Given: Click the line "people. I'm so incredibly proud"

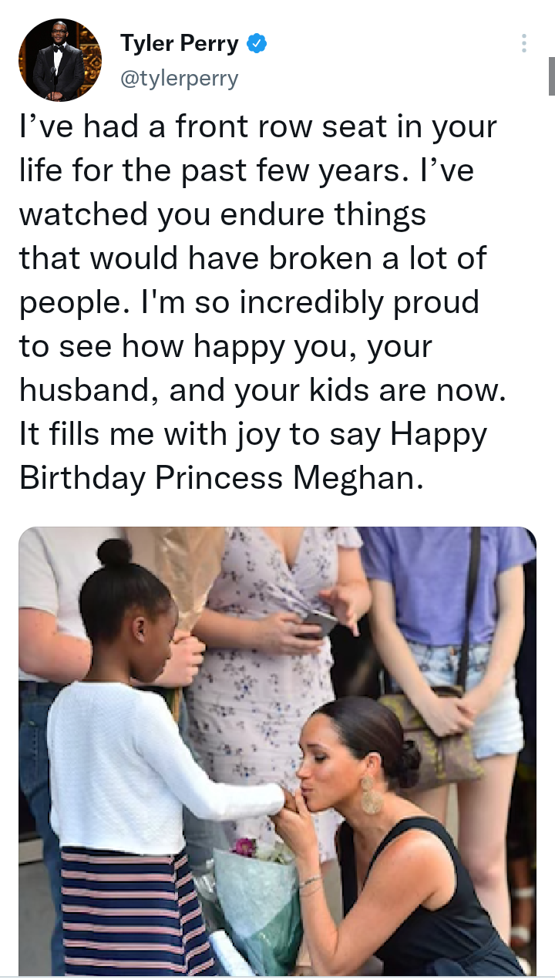Looking at the screenshot, I should tap(248, 302).
